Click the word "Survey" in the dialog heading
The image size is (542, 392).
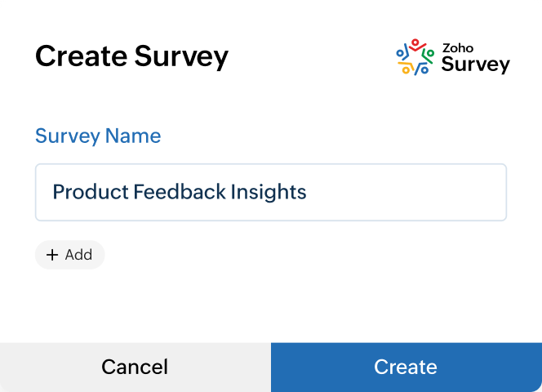pos(181,56)
